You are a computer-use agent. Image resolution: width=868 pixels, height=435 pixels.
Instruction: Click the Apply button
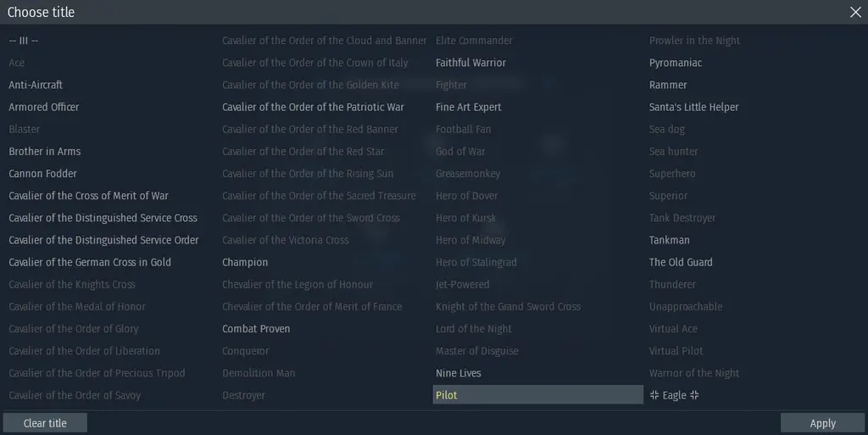[x=822, y=423]
